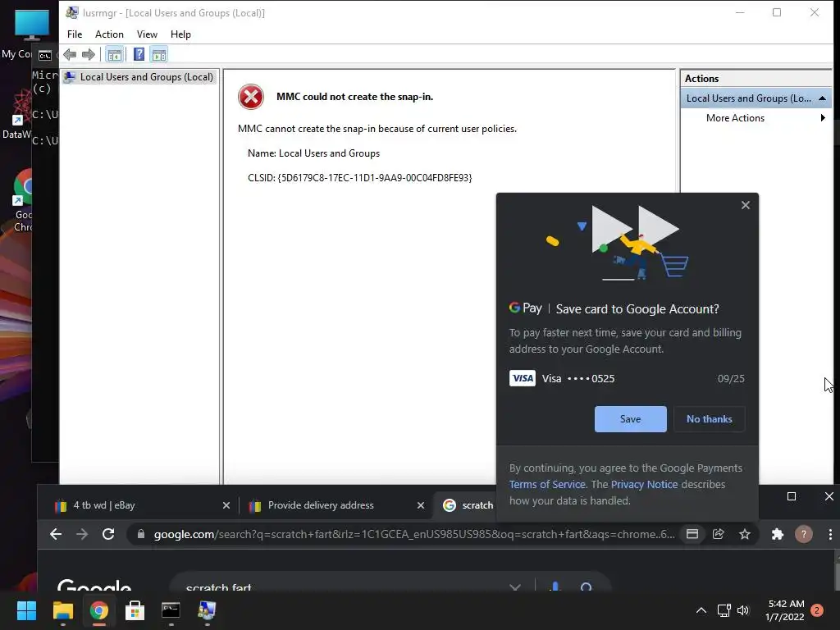Select Visa card ending 0525 row
The image size is (840, 630).
pyautogui.click(x=627, y=379)
